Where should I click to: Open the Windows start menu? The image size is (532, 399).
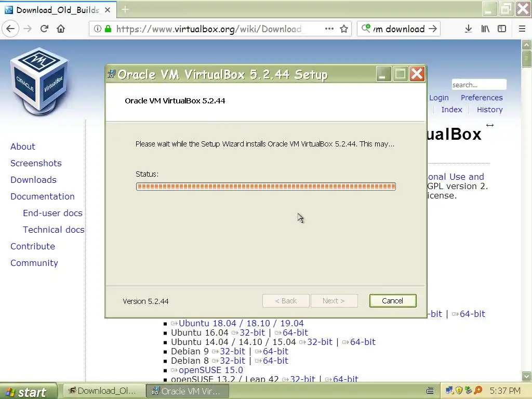28,392
